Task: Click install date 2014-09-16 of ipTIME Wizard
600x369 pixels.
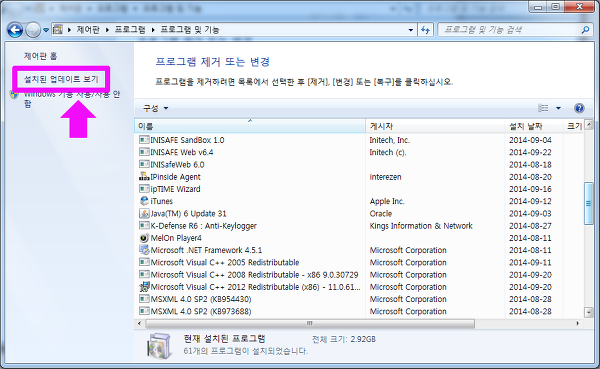Action: click(x=530, y=189)
